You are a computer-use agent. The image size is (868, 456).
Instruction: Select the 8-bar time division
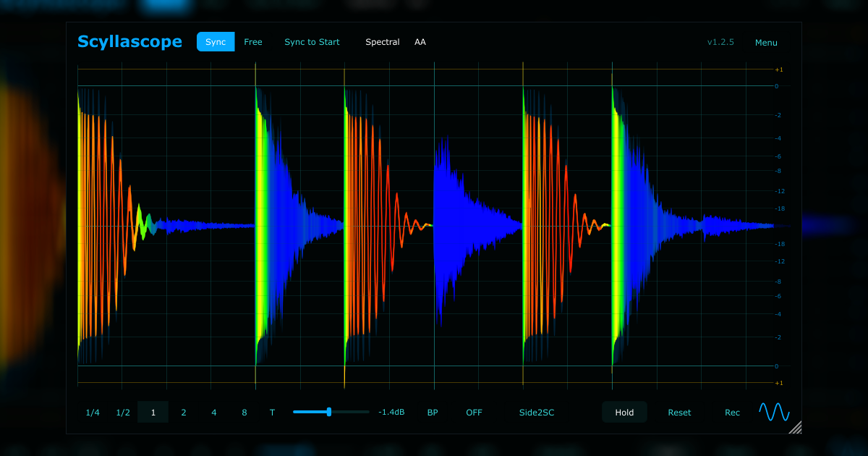point(244,412)
